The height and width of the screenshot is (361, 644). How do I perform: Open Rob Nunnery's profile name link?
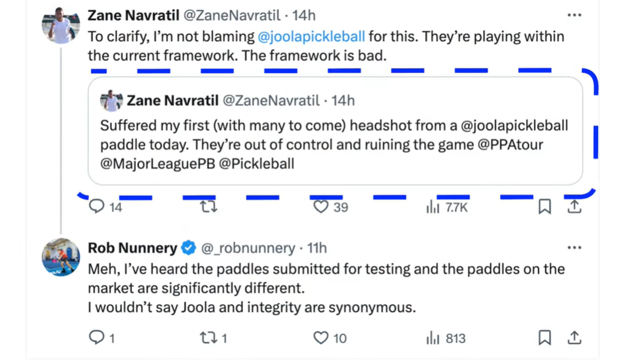132,247
